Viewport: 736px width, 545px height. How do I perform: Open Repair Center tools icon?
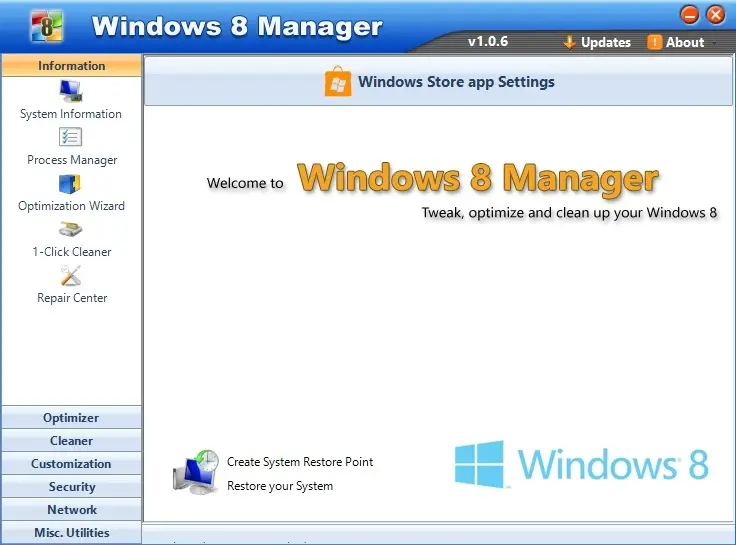pos(71,276)
